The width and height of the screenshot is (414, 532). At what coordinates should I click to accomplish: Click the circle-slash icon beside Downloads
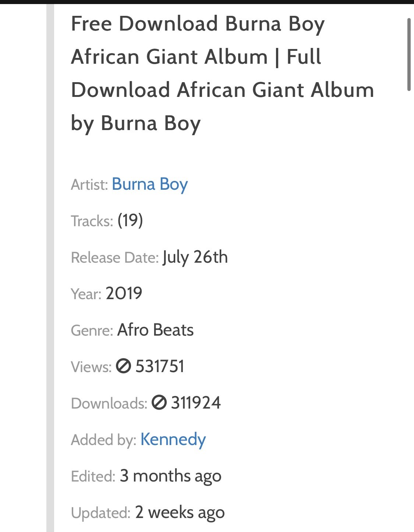(x=159, y=402)
